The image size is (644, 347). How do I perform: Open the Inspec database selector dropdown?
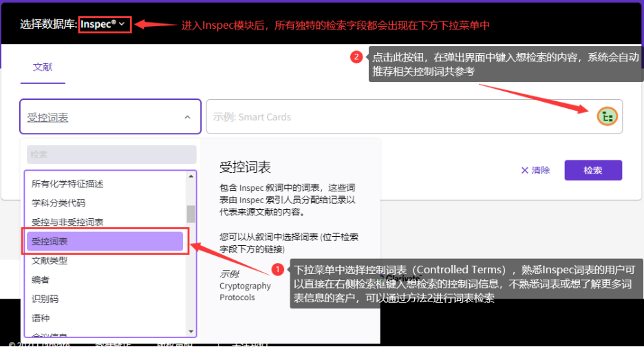[x=103, y=24]
